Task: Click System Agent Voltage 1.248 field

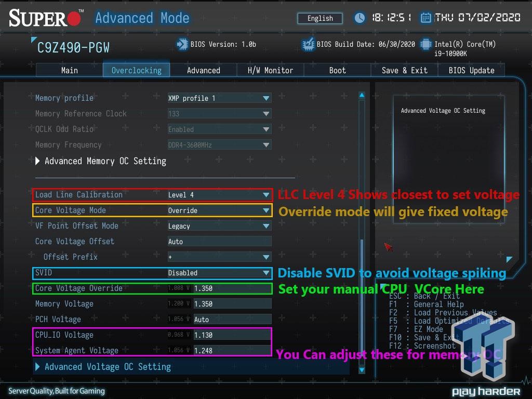Action: pos(232,351)
